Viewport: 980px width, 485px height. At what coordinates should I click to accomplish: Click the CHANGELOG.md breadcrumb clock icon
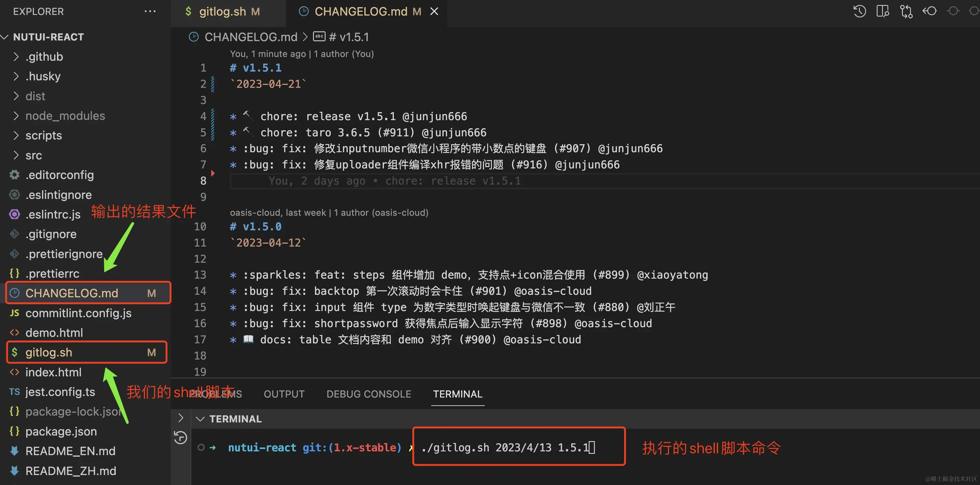[x=194, y=37]
